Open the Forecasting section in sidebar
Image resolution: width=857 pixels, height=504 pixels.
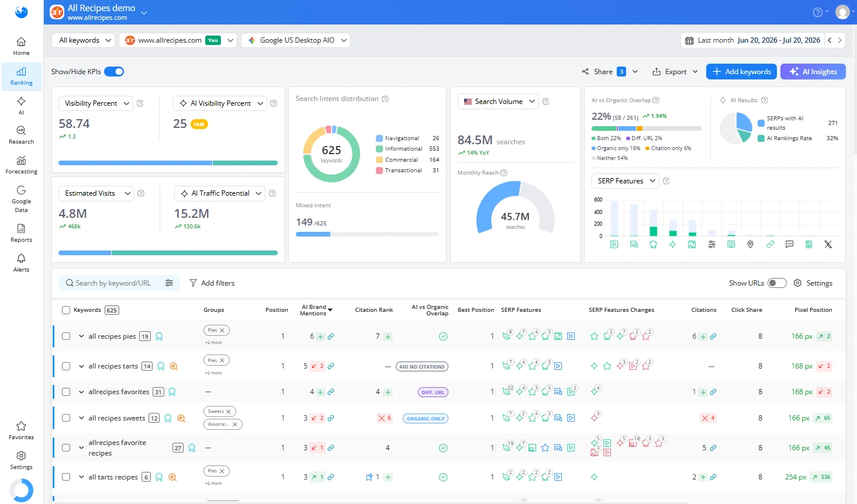(22, 165)
